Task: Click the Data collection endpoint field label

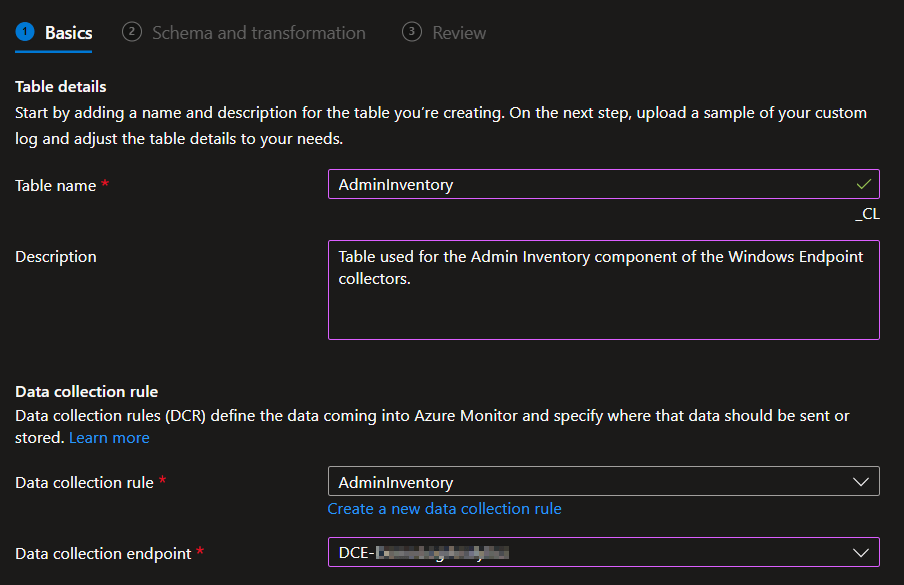Action: (103, 553)
